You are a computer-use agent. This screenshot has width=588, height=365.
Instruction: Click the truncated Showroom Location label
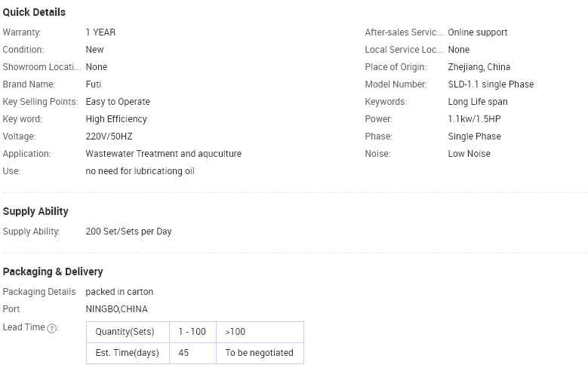pos(42,66)
